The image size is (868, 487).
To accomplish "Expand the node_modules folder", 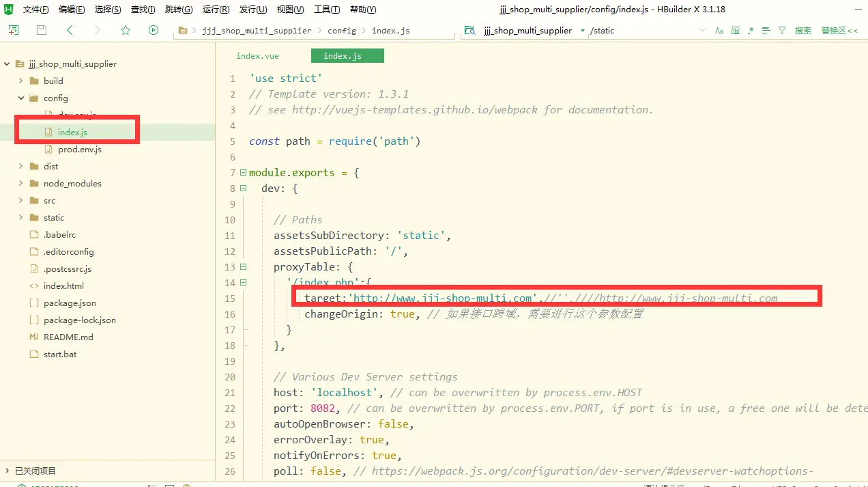I will (x=21, y=184).
